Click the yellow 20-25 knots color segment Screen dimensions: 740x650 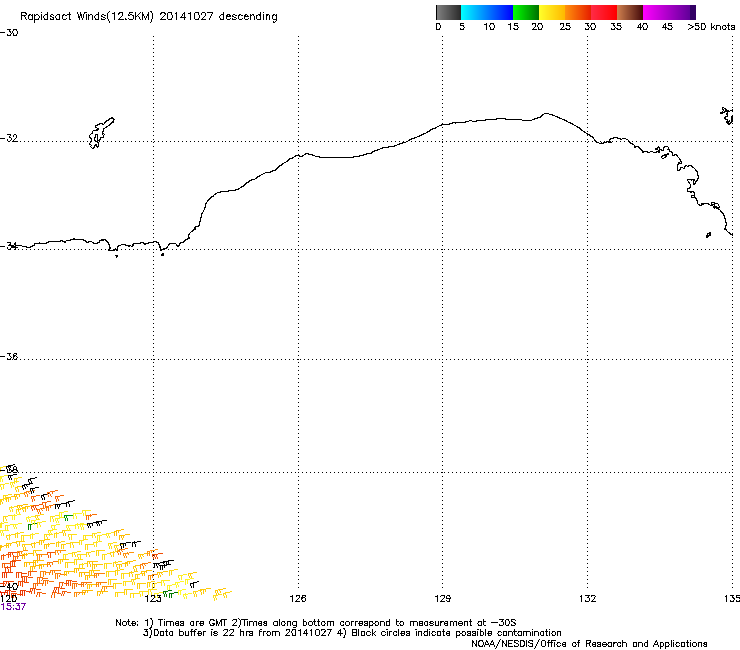coord(552,12)
